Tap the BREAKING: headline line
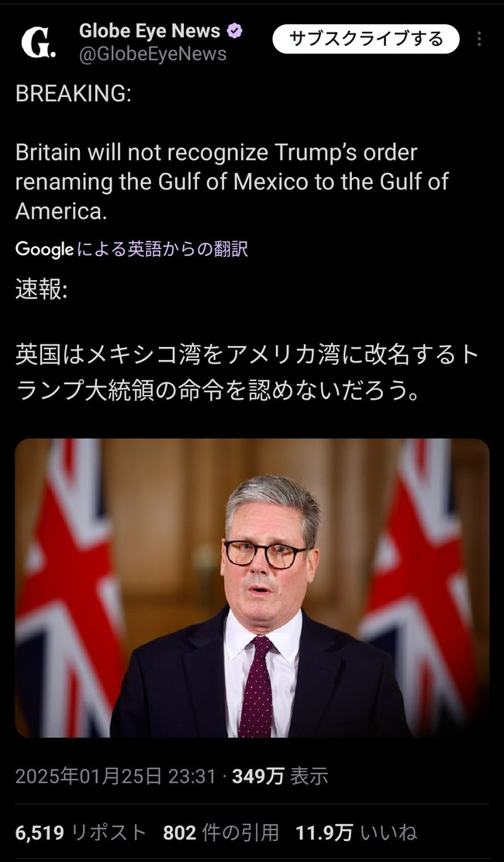 [x=74, y=94]
